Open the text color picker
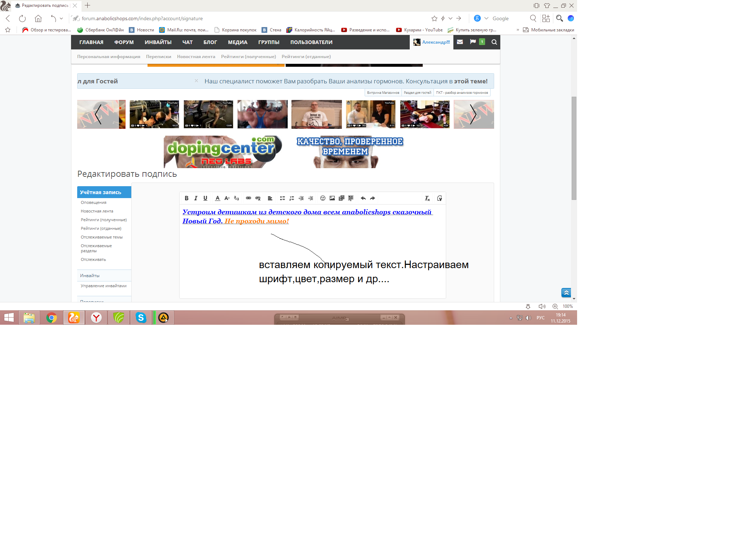 tap(217, 198)
